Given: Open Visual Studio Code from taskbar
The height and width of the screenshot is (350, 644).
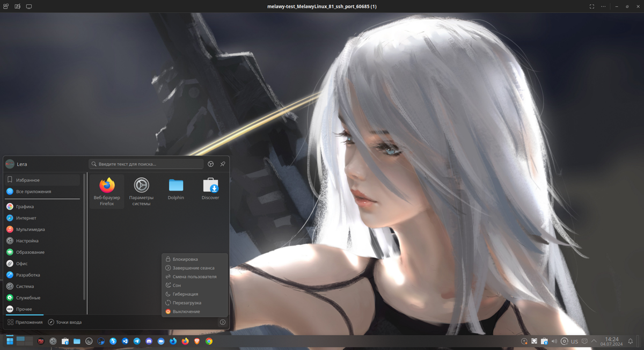Looking at the screenshot, I should coord(125,341).
